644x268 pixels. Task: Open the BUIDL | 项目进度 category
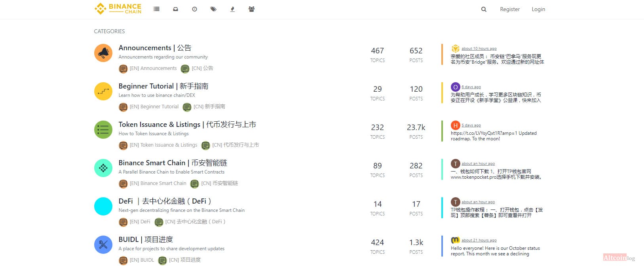146,240
